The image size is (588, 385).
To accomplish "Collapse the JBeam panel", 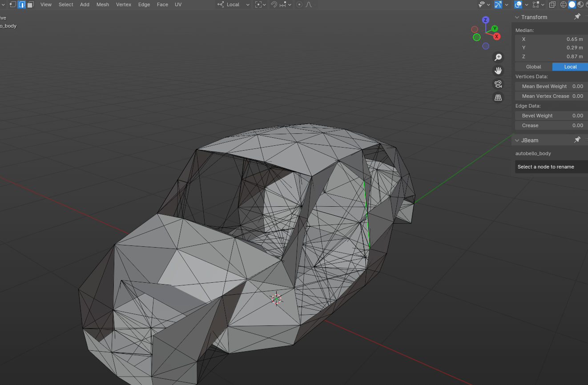I will point(517,140).
